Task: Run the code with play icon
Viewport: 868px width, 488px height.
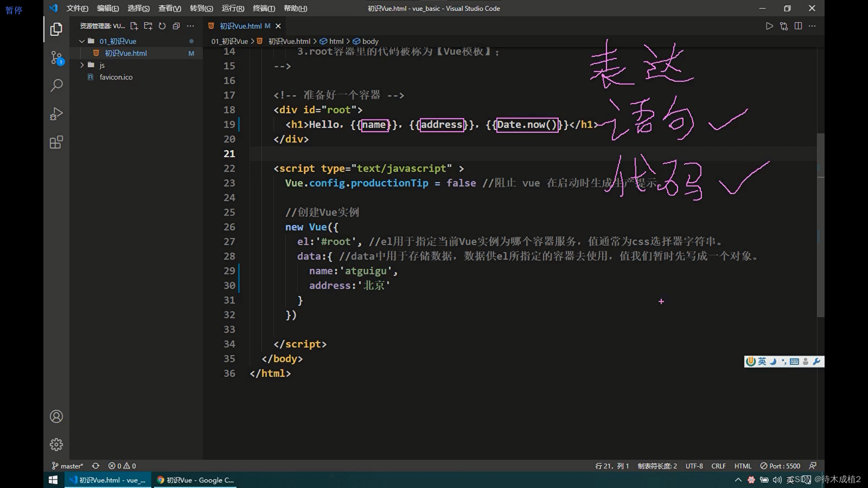Action: click(769, 26)
